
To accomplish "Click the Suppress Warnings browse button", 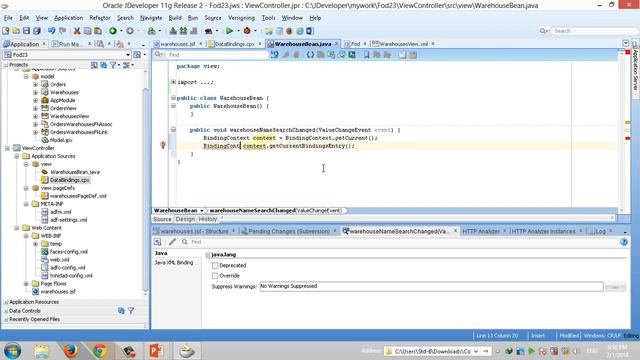I will 615,287.
